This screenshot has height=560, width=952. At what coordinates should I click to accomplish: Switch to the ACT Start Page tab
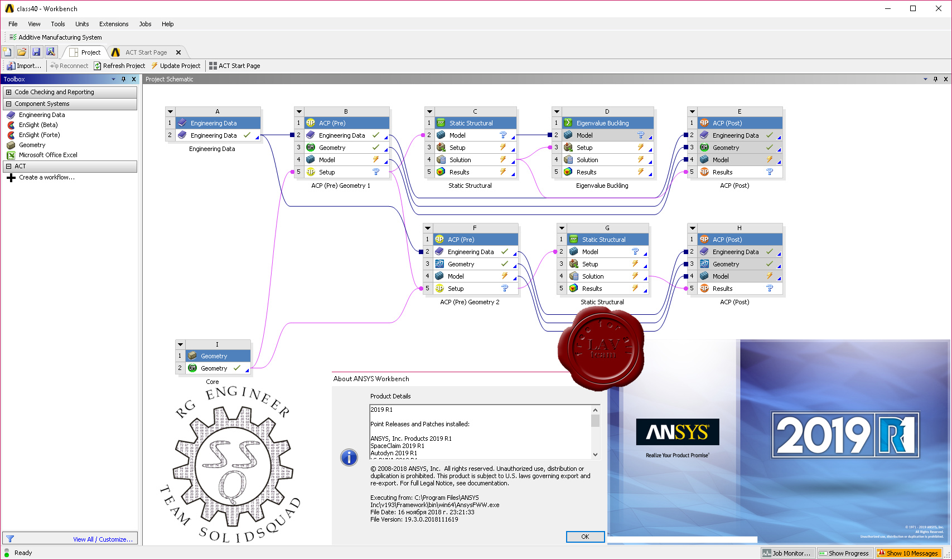point(146,52)
